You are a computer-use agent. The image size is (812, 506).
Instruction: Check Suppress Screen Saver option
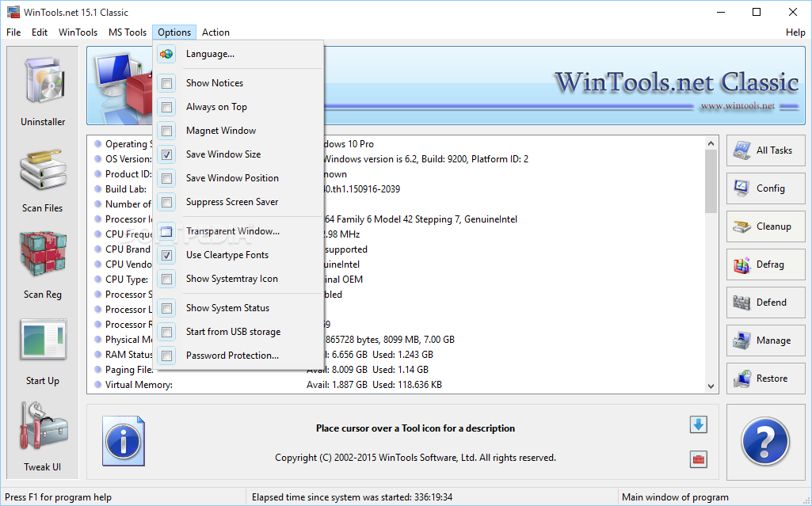click(166, 202)
